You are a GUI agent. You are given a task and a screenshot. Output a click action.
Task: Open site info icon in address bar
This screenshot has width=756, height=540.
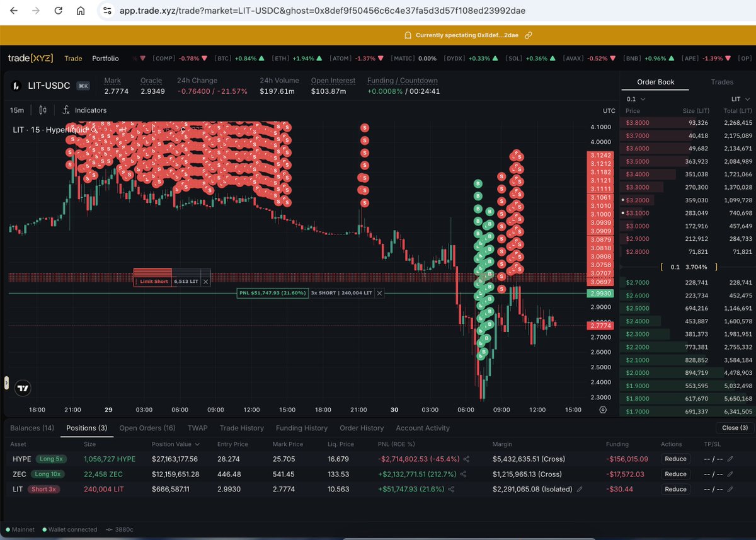point(107,11)
